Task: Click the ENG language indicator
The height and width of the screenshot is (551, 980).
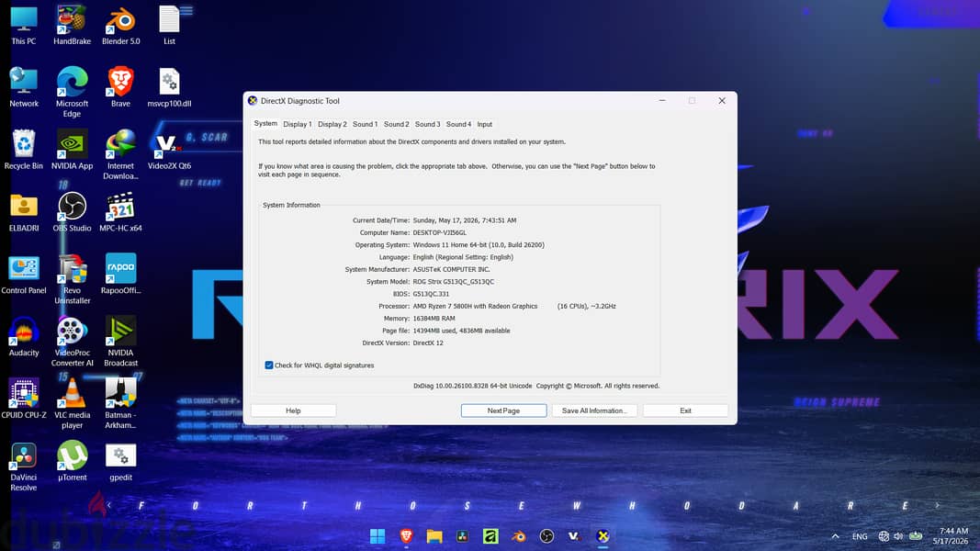Action: (860, 536)
